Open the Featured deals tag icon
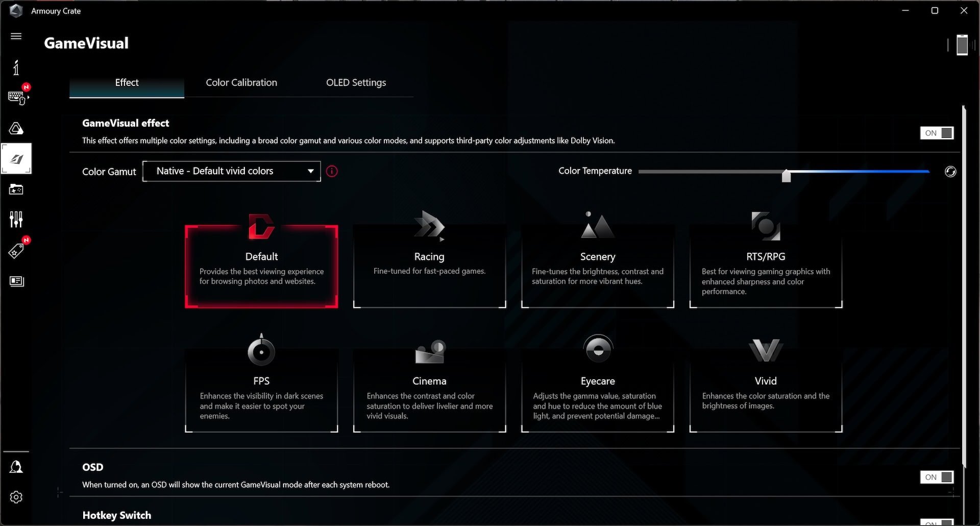Screen dimensions: 980x526 (16, 251)
